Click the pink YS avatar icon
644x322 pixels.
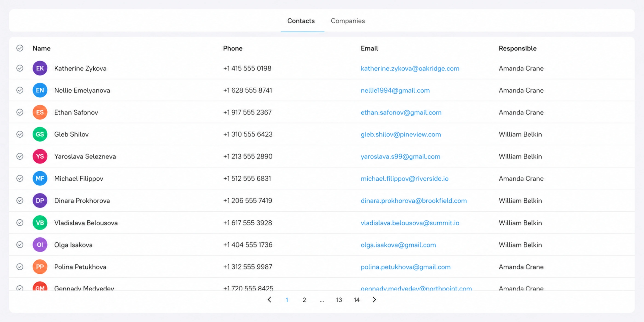pos(40,156)
